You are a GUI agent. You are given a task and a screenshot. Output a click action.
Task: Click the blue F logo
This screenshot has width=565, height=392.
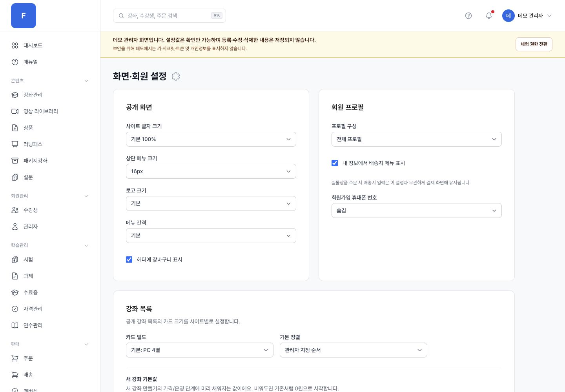pos(24,16)
